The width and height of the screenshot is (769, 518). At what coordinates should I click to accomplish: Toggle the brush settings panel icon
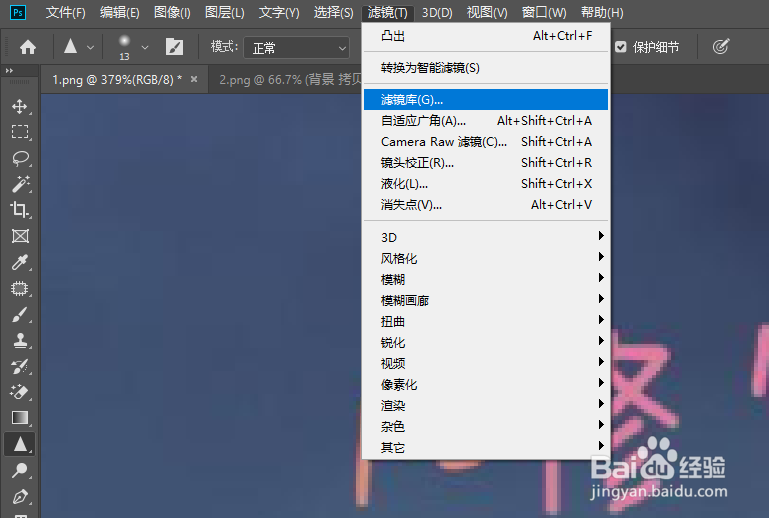[x=174, y=47]
